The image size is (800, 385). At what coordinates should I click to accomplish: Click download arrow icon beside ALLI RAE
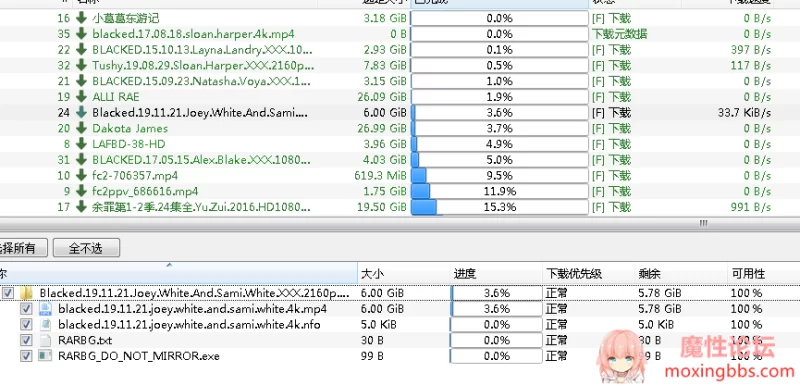81,97
